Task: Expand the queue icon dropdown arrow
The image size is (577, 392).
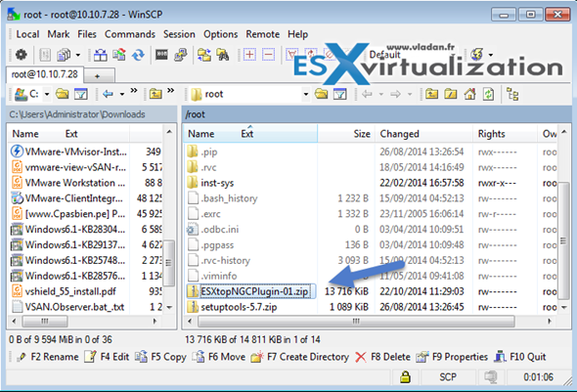Action: (78, 55)
